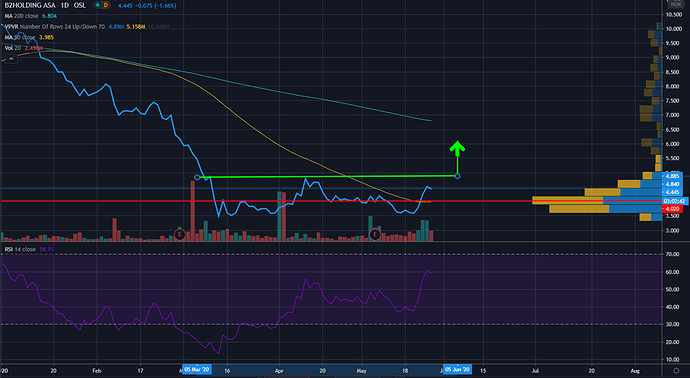The width and height of the screenshot is (690, 378).
Task: Click the 05 Mar '20 date label
Action: pos(197,369)
